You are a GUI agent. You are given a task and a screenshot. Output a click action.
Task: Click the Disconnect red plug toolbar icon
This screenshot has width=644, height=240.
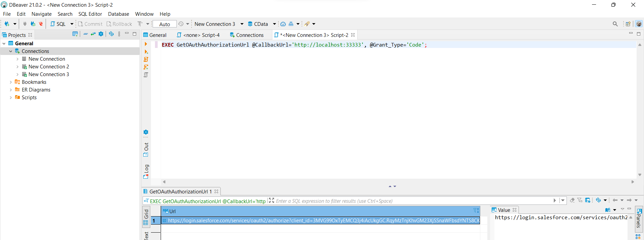[x=41, y=24]
